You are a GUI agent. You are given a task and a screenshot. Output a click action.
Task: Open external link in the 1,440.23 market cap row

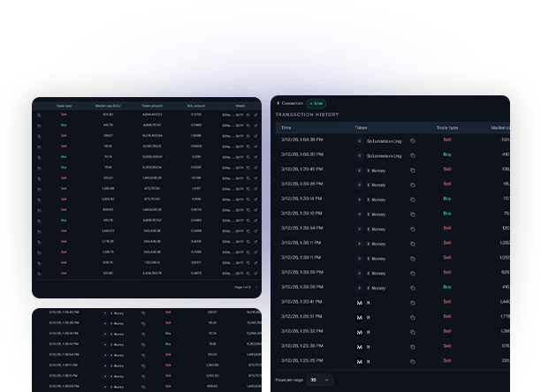pos(255,230)
